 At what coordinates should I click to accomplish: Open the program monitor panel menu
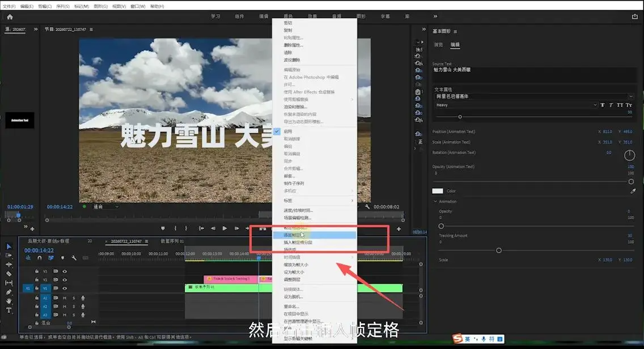[x=91, y=29]
